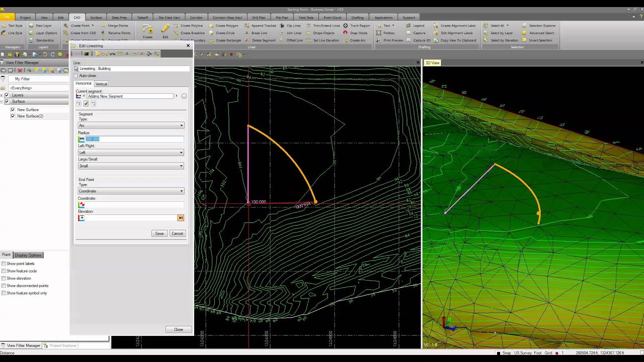Click the Cancel button in the dialog
The height and width of the screenshot is (362, 644).
[177, 233]
